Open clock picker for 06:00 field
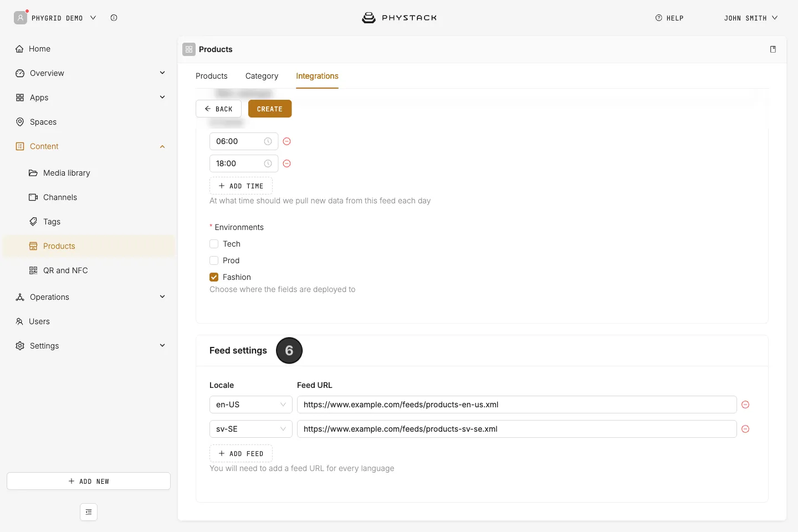The width and height of the screenshot is (798, 532). click(268, 141)
